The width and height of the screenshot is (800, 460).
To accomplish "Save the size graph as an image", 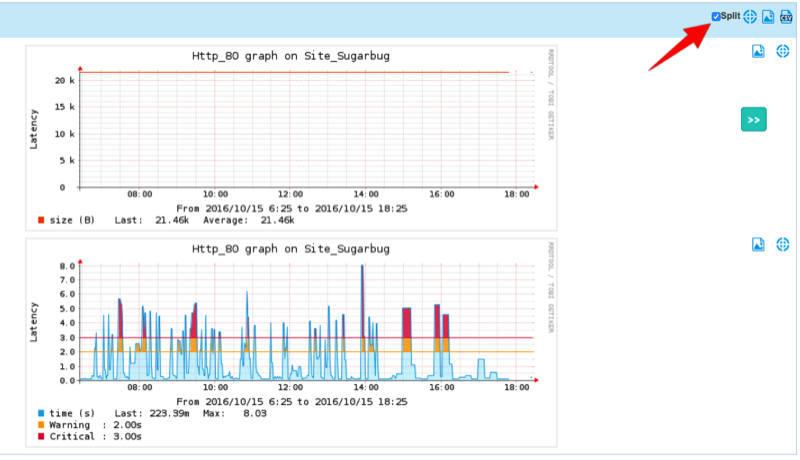I will (x=758, y=51).
